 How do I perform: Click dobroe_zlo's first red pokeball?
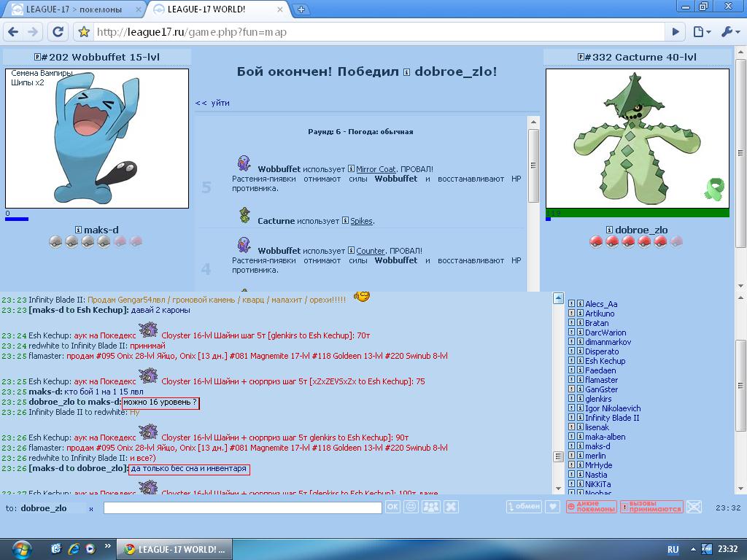point(596,241)
